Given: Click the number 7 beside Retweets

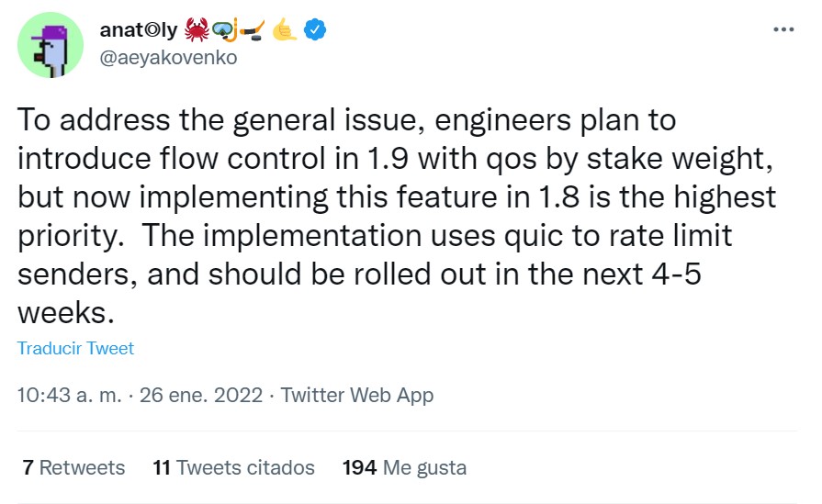Looking at the screenshot, I should pos(28,467).
